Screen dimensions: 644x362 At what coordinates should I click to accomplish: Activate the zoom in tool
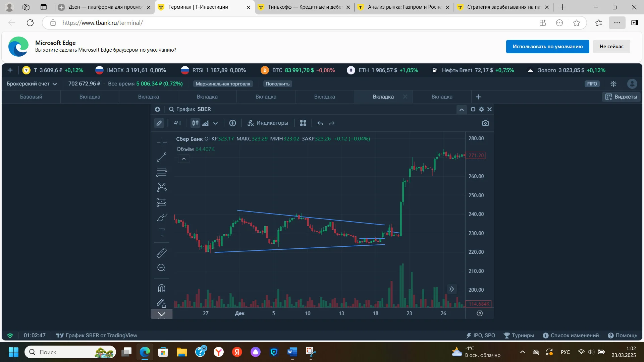[x=162, y=268]
